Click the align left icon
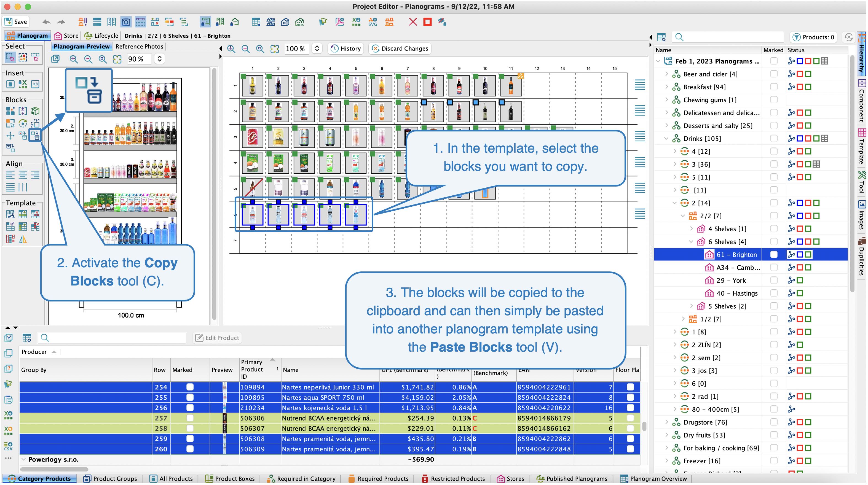Viewport: 868px width, 485px height. [x=10, y=175]
